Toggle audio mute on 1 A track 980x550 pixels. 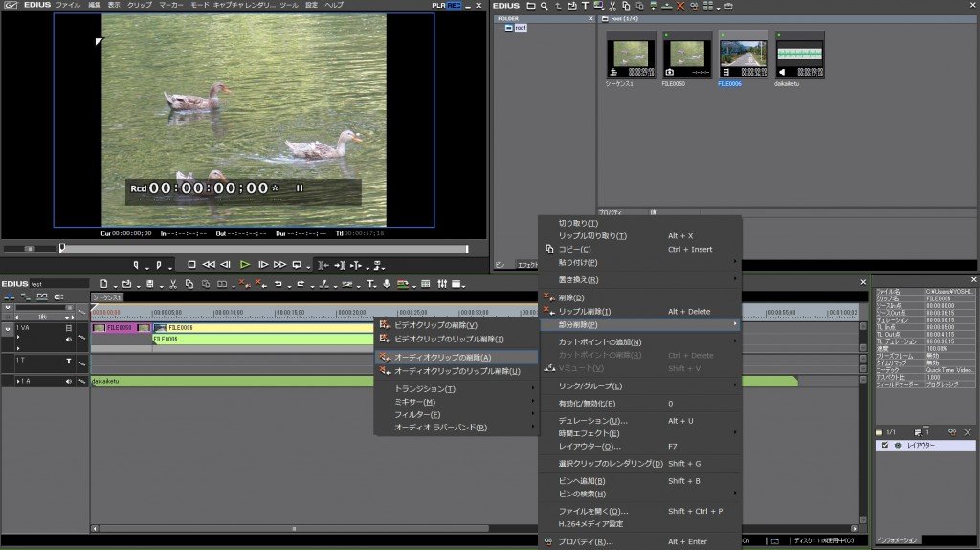tap(69, 381)
